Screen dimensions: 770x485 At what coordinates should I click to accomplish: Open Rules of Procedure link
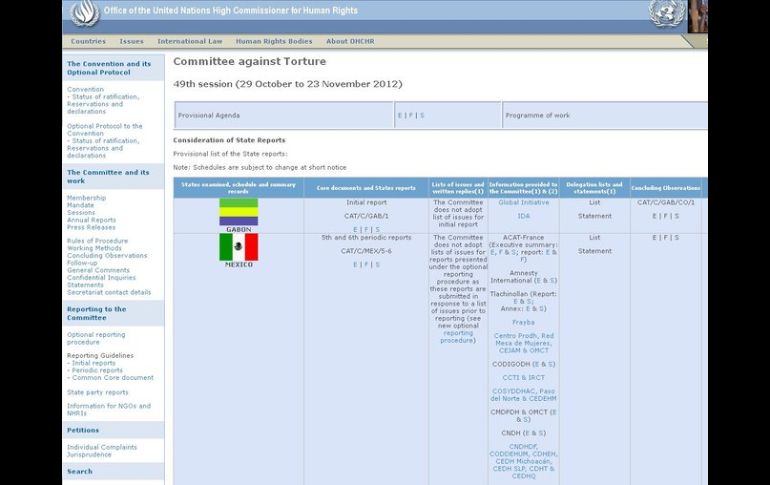pos(97,241)
